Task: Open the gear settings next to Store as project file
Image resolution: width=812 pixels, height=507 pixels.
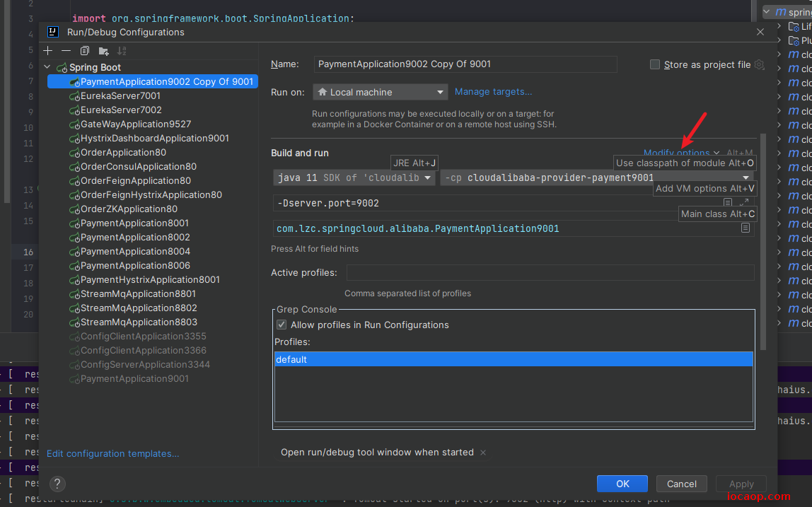Action: tap(759, 64)
